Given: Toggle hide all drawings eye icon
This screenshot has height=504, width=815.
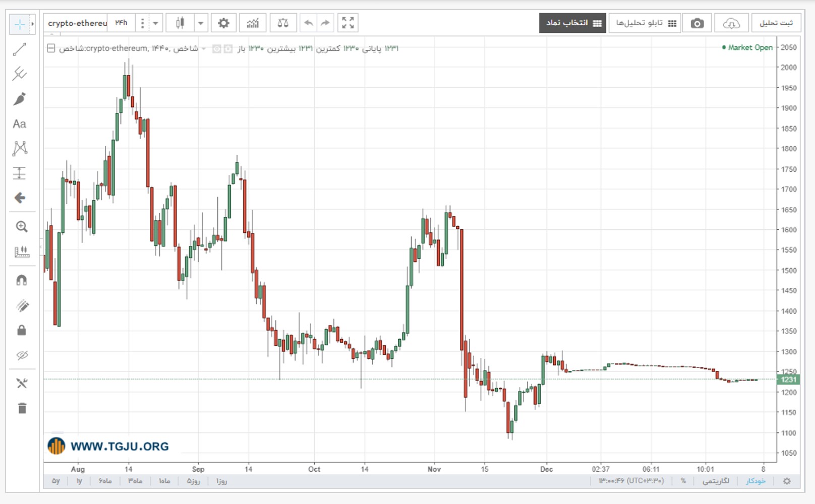Looking at the screenshot, I should pyautogui.click(x=22, y=355).
